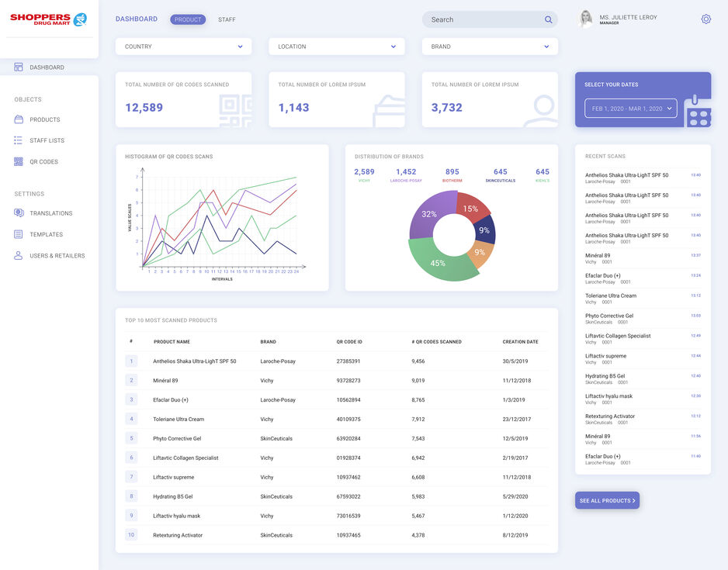Click the QR Code ID column header
This screenshot has width=728, height=570.
(x=349, y=342)
